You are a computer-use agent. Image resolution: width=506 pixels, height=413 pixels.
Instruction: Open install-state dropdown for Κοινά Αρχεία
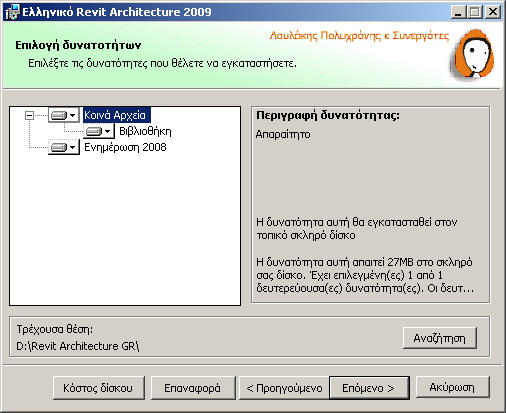click(x=64, y=115)
